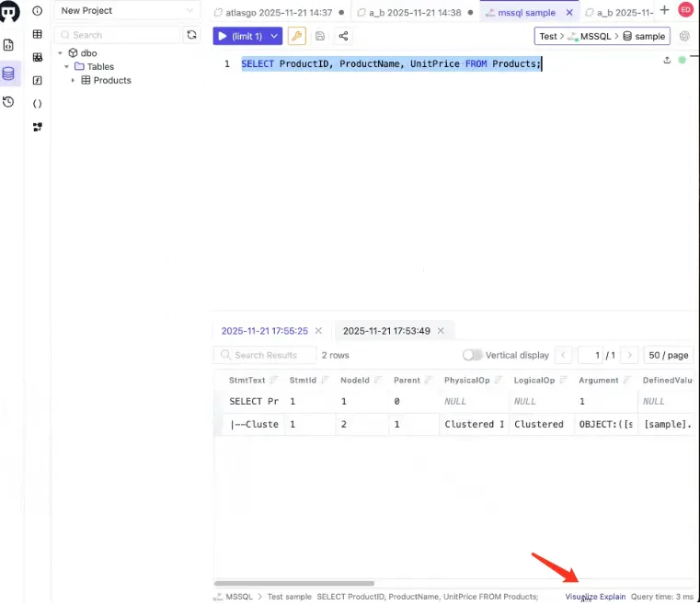Open the info icon in sidebar
The width and height of the screenshot is (700, 605).
[38, 11]
